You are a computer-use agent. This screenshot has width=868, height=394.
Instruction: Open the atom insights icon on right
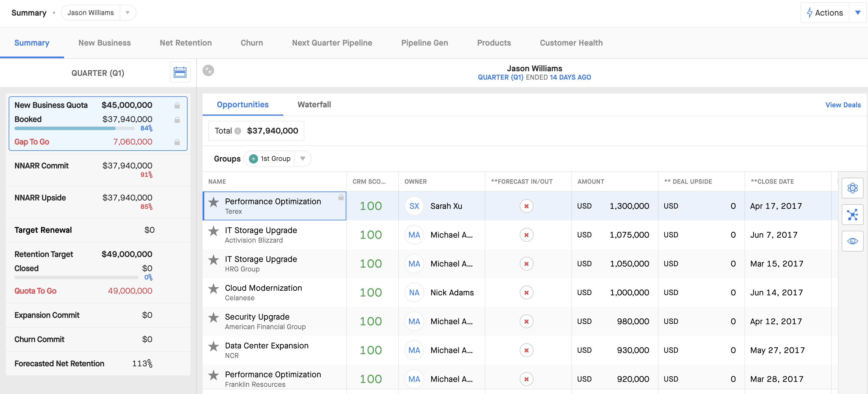click(852, 188)
